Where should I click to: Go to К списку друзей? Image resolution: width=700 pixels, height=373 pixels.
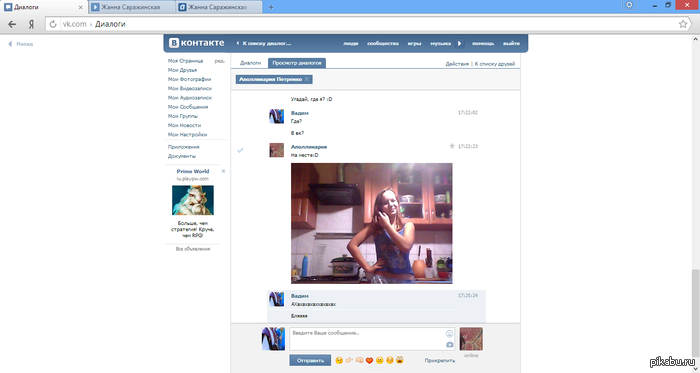(x=495, y=64)
